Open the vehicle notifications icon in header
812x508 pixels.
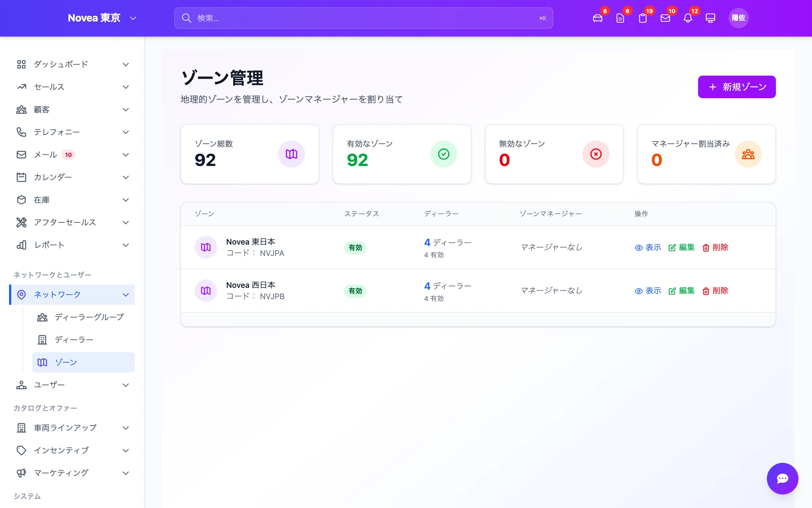point(597,18)
